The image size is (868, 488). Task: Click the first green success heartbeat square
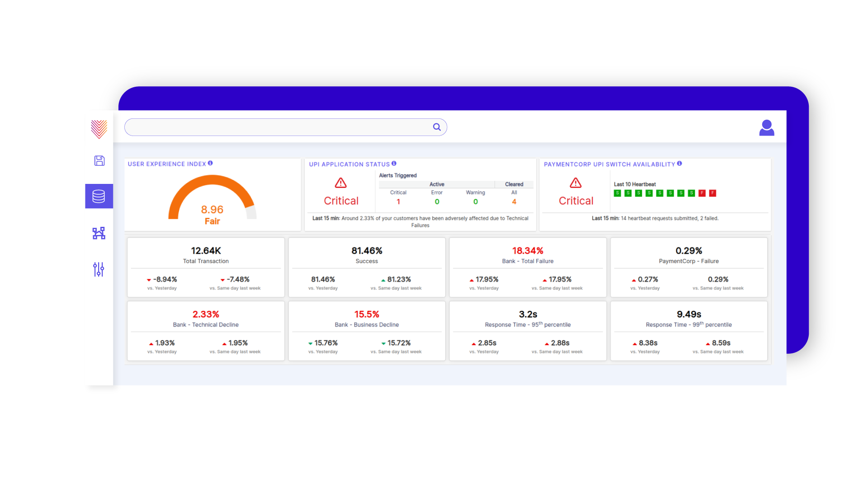pos(618,193)
